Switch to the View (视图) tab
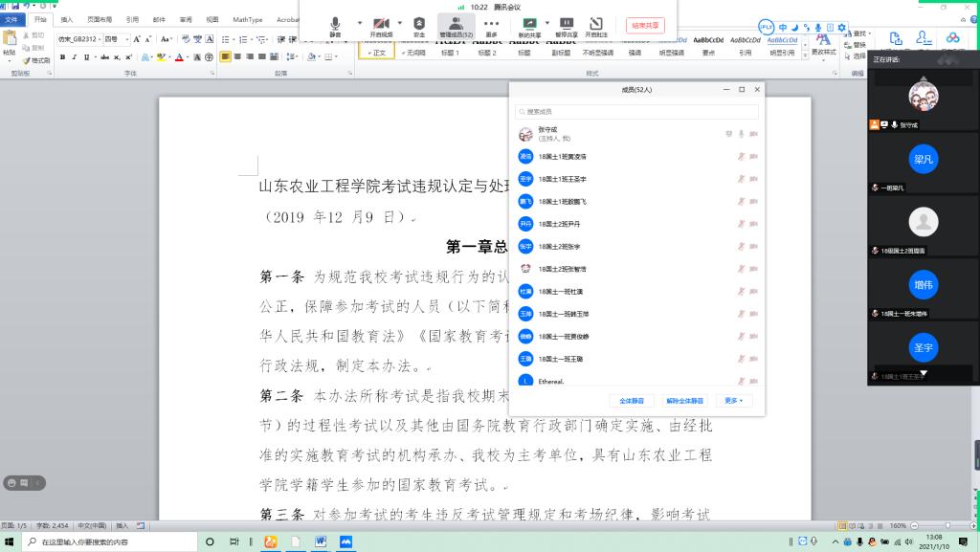 (212, 19)
